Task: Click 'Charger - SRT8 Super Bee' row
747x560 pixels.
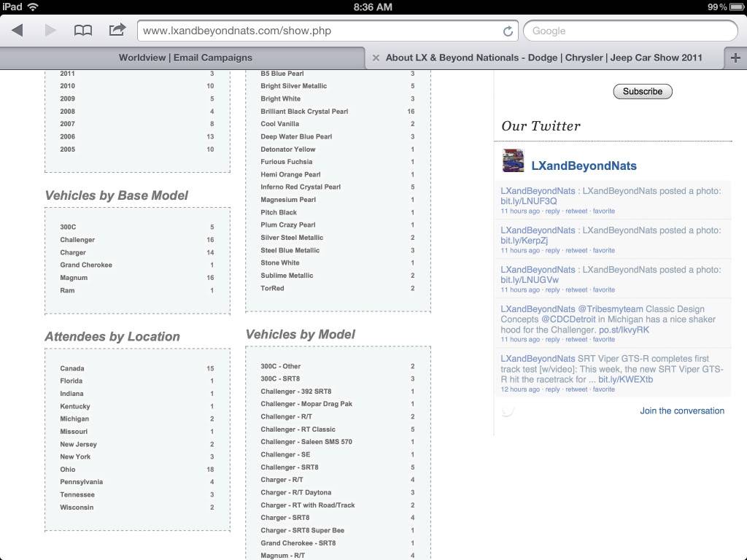Action: click(338, 531)
